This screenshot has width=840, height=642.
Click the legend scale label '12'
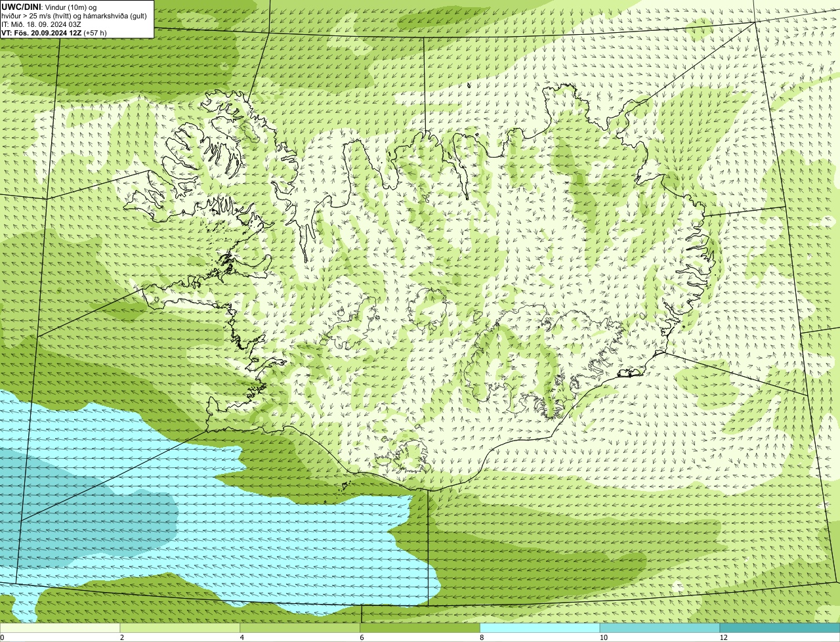click(x=723, y=637)
